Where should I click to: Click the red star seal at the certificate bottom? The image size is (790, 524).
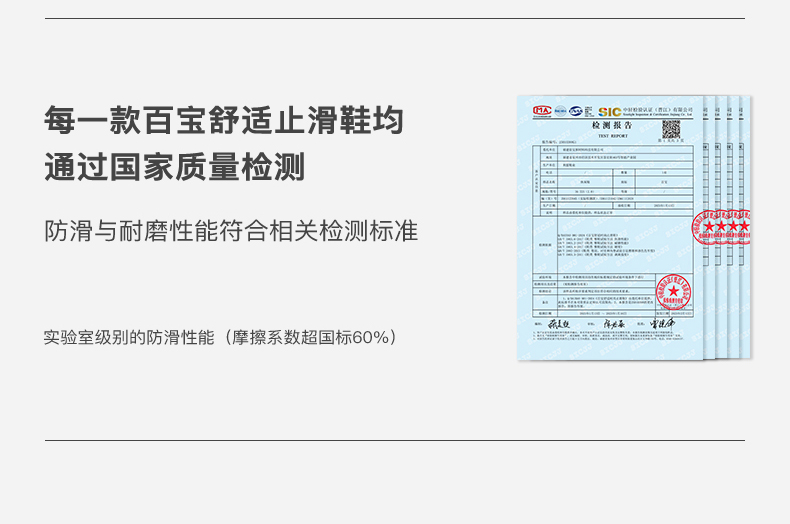673,291
